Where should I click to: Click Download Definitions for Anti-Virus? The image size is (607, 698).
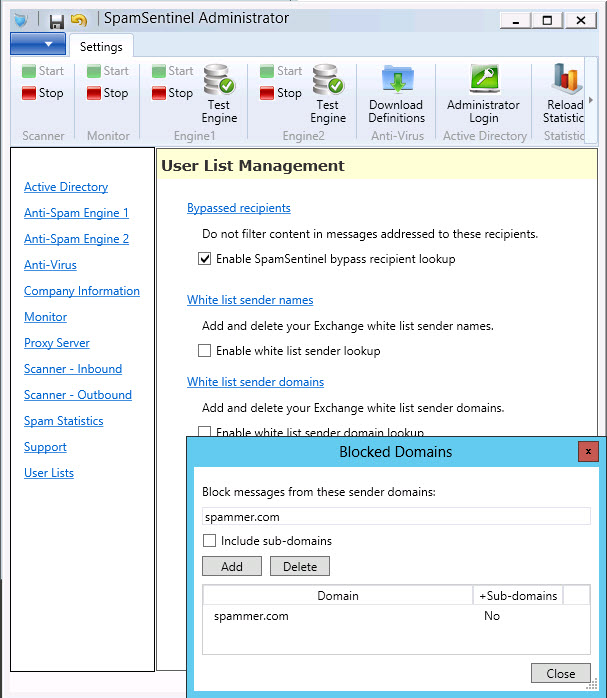click(397, 94)
